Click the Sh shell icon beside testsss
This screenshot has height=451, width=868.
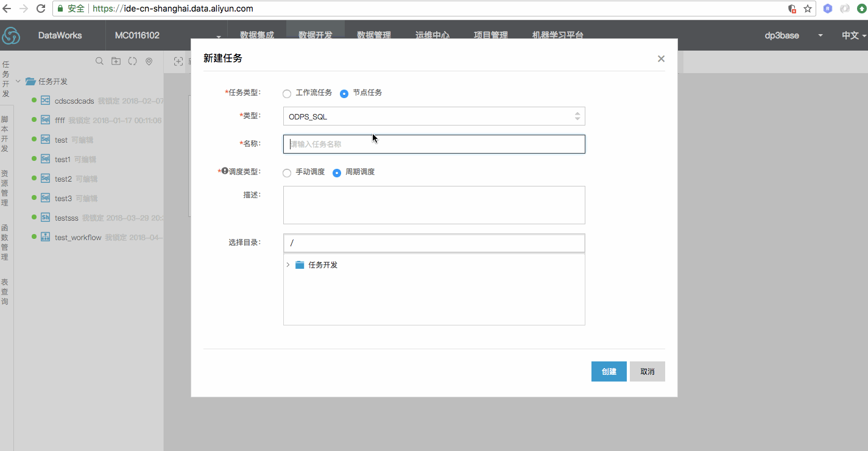tap(45, 218)
